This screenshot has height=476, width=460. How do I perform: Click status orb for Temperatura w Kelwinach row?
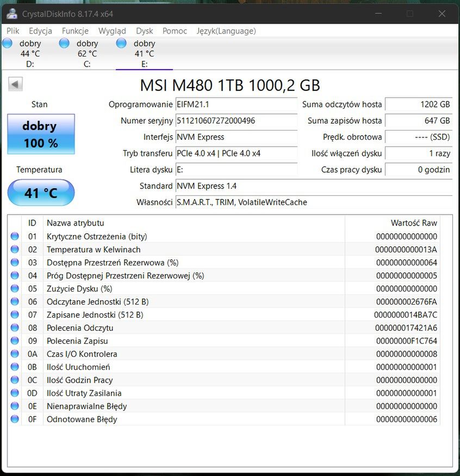point(15,249)
